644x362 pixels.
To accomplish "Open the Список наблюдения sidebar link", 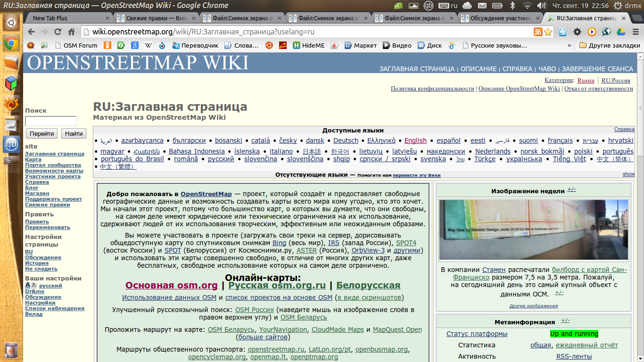I will 55,308.
